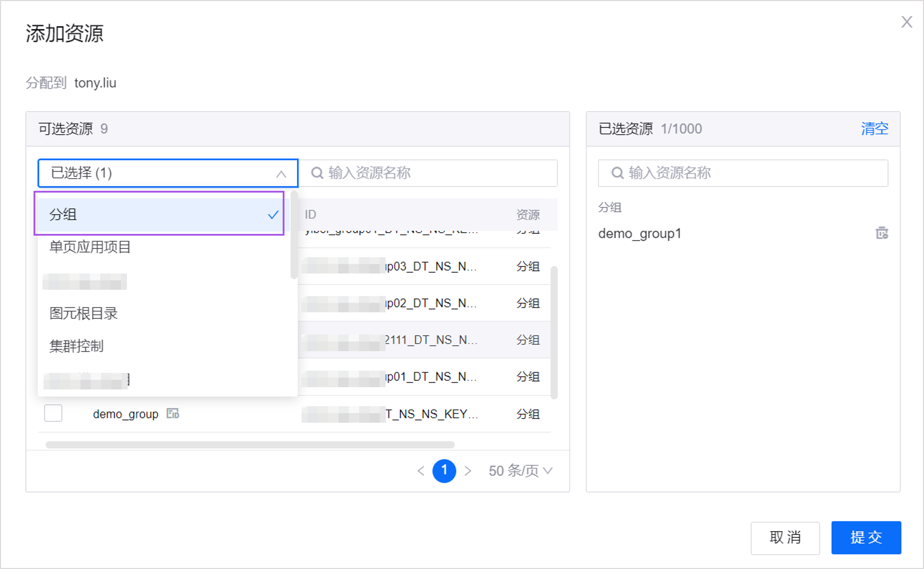Screen dimensions: 924x569
Task: Select demo_group1 in selected resources list
Action: click(x=640, y=233)
